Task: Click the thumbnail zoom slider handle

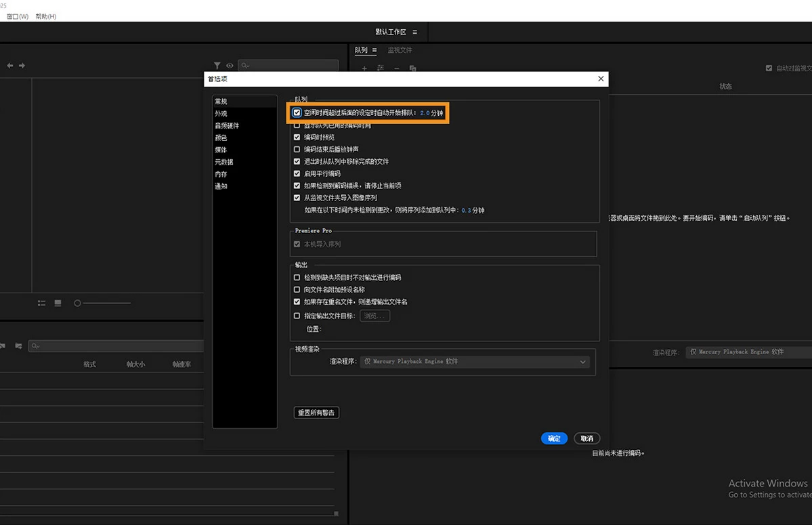Action: pos(77,303)
